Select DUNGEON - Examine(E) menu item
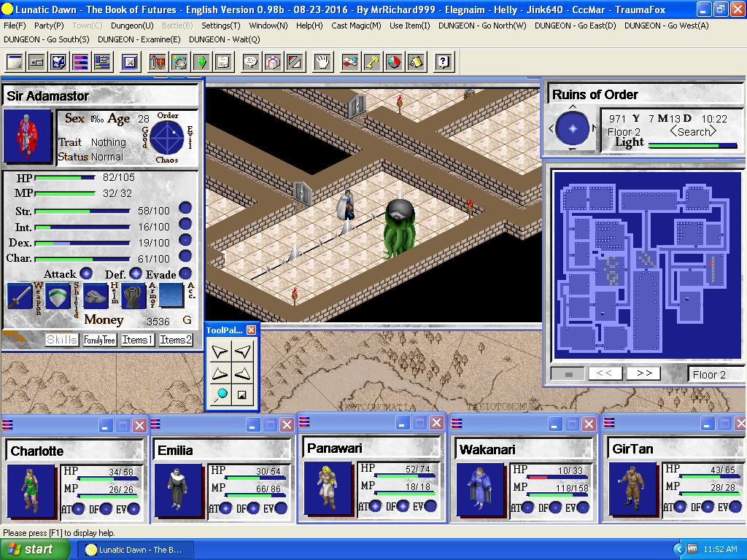 pos(139,39)
